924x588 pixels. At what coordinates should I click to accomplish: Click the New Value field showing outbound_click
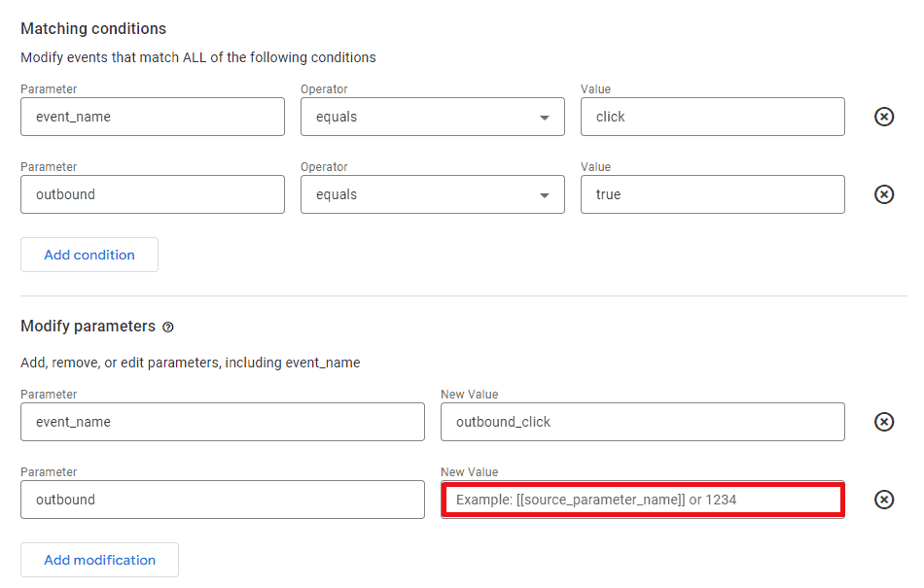pos(642,421)
